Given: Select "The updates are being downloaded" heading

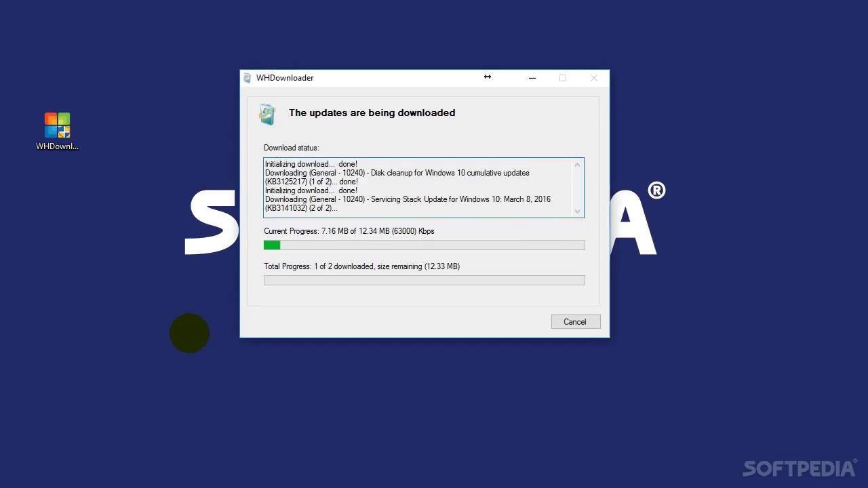Looking at the screenshot, I should pos(372,113).
